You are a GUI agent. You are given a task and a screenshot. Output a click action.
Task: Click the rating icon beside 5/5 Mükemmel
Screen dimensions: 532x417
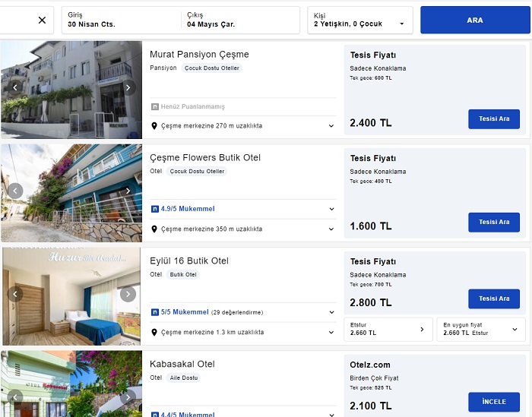pos(155,312)
